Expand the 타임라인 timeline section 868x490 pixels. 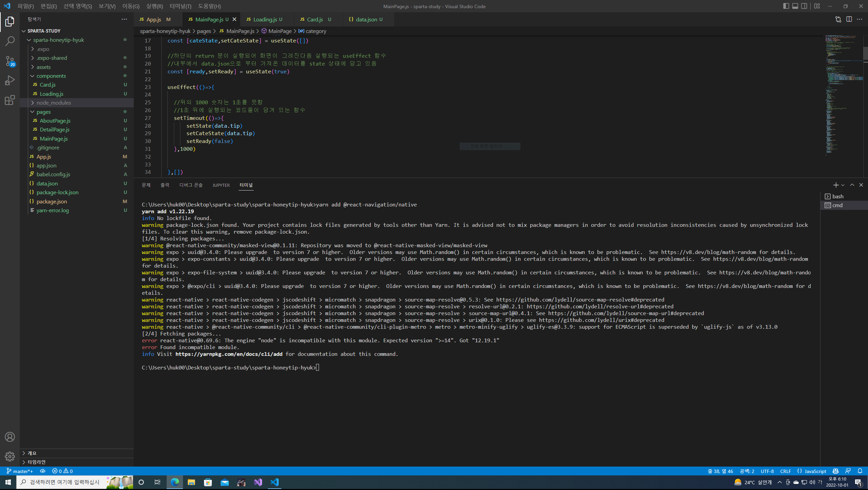[77, 462]
